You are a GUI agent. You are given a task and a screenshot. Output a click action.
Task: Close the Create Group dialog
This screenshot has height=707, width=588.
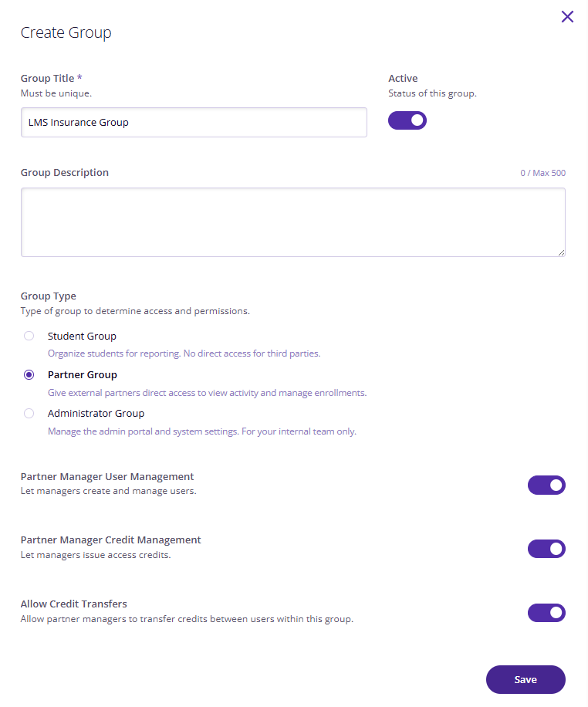pyautogui.click(x=567, y=17)
